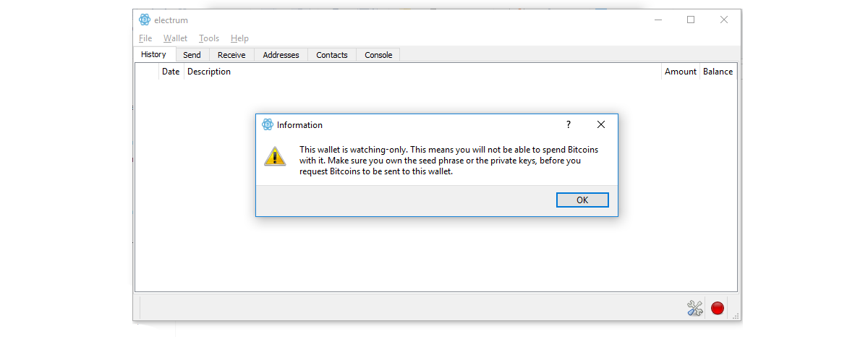
Task: Minimize the electrum window
Action: [658, 20]
